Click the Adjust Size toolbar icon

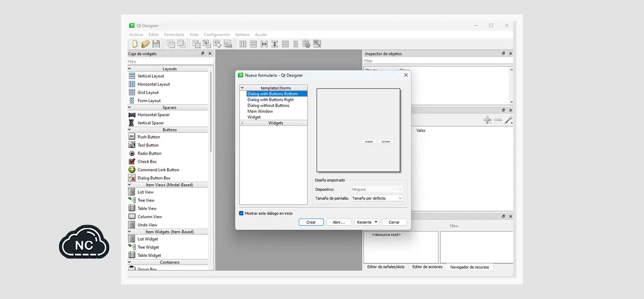[x=317, y=44]
